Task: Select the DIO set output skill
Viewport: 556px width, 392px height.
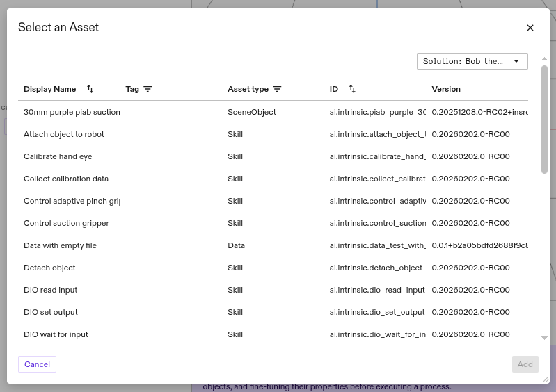Action: pos(51,312)
